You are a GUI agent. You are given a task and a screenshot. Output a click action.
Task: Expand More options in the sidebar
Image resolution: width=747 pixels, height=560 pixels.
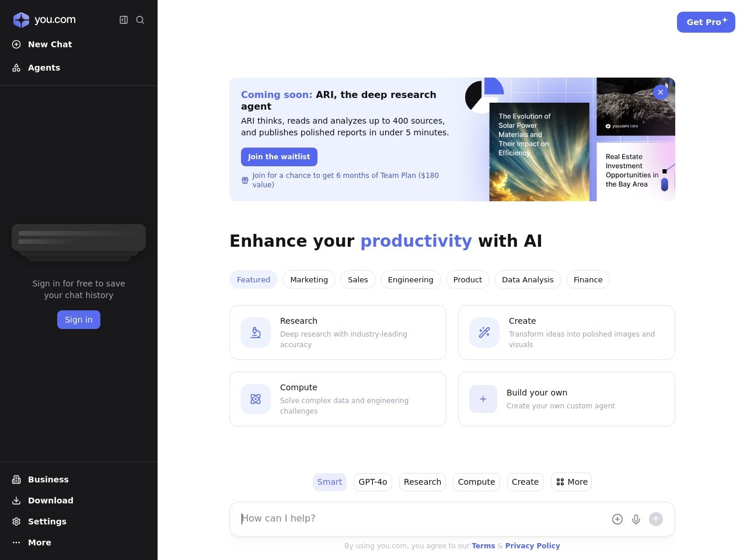[39, 542]
